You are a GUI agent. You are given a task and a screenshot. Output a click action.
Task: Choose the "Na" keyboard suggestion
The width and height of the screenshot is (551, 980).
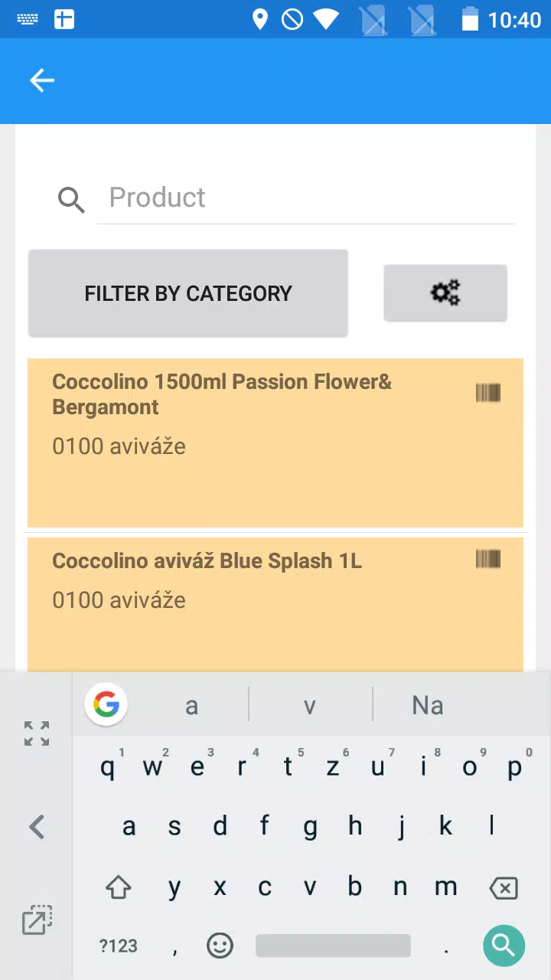click(x=428, y=705)
